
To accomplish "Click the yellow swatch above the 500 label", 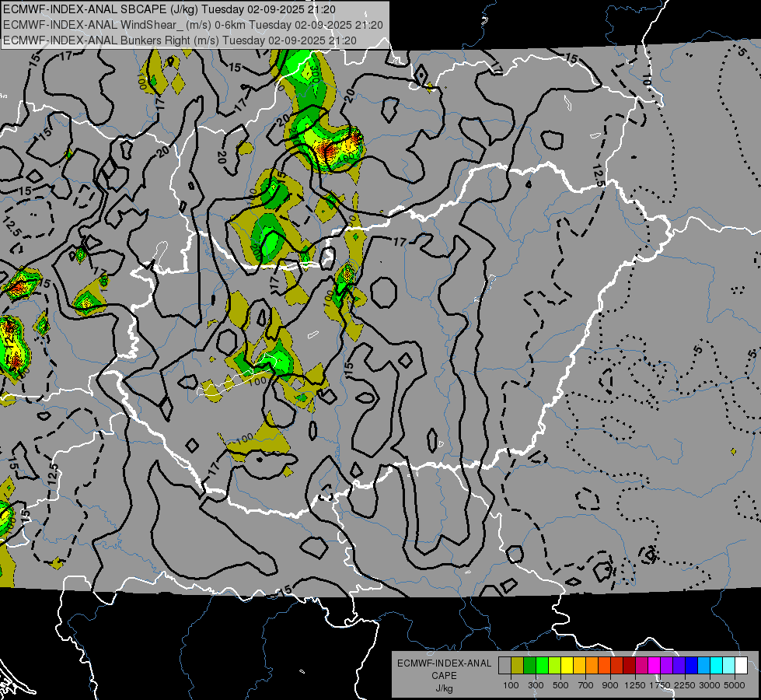I will click(x=567, y=666).
